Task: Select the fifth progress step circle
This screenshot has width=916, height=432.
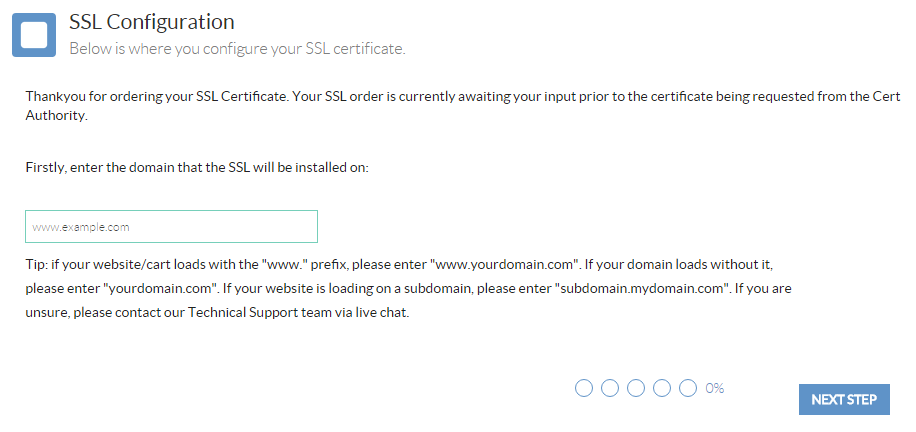Action: coord(688,388)
